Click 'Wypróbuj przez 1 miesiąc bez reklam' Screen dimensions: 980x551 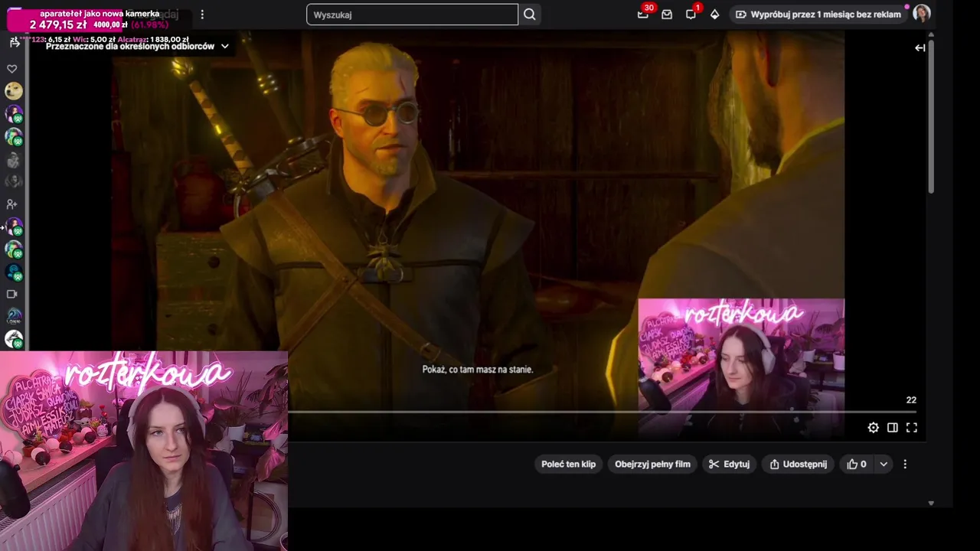click(x=817, y=15)
